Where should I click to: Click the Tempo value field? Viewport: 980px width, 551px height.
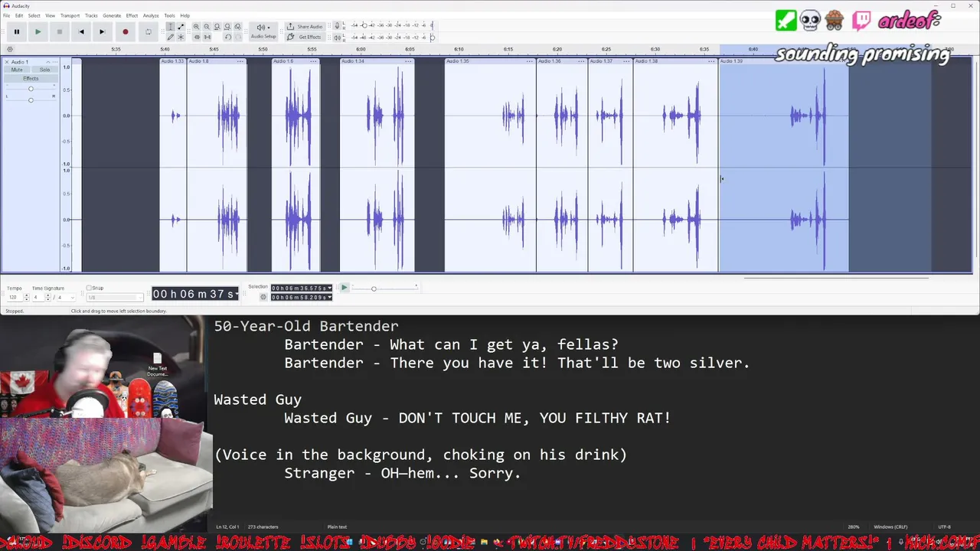coord(14,297)
